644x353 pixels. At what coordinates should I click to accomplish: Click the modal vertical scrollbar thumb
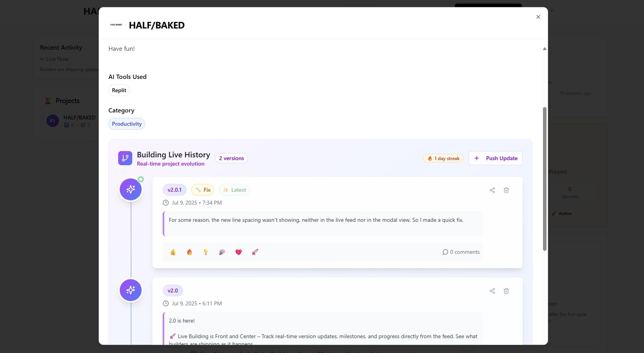coord(545,179)
